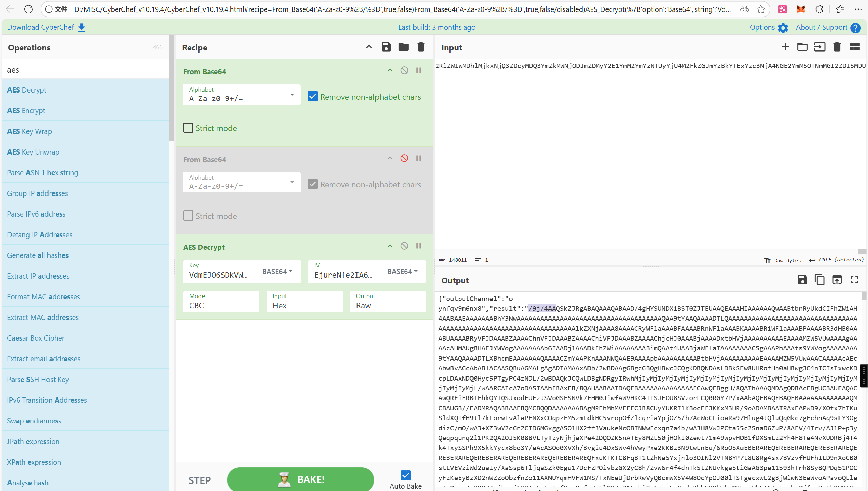Uncheck Remove non-alphabet chars in first operation
This screenshot has height=491, width=868.
tap(312, 97)
